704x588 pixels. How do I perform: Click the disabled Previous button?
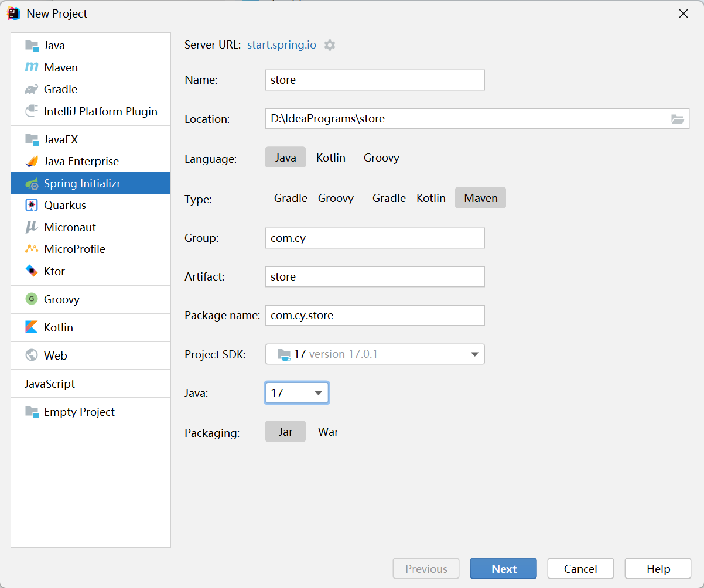pyautogui.click(x=426, y=569)
